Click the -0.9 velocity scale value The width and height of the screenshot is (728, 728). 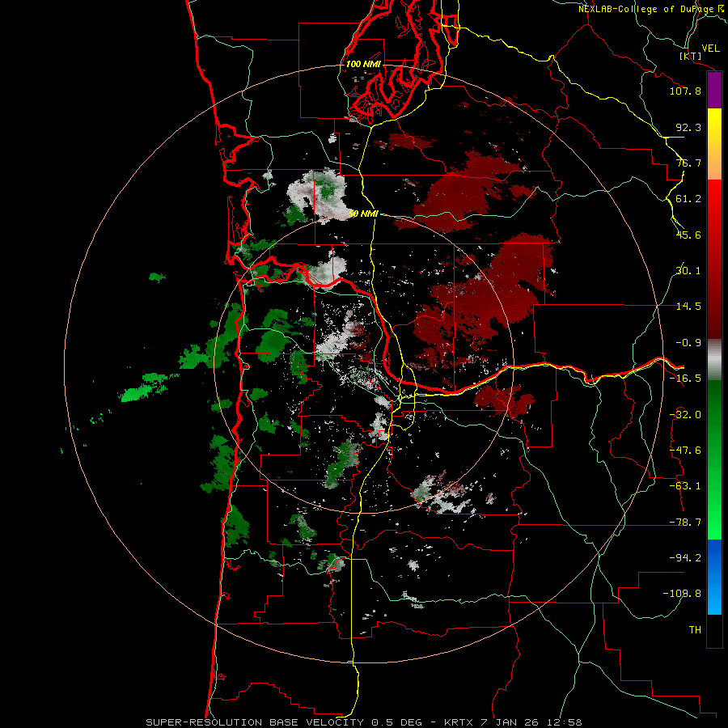click(x=688, y=343)
